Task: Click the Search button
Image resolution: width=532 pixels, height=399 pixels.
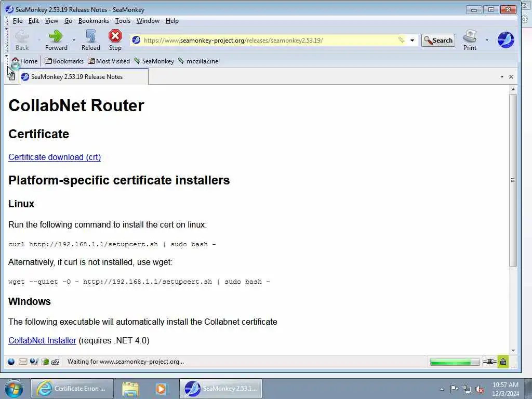Action: click(438, 41)
